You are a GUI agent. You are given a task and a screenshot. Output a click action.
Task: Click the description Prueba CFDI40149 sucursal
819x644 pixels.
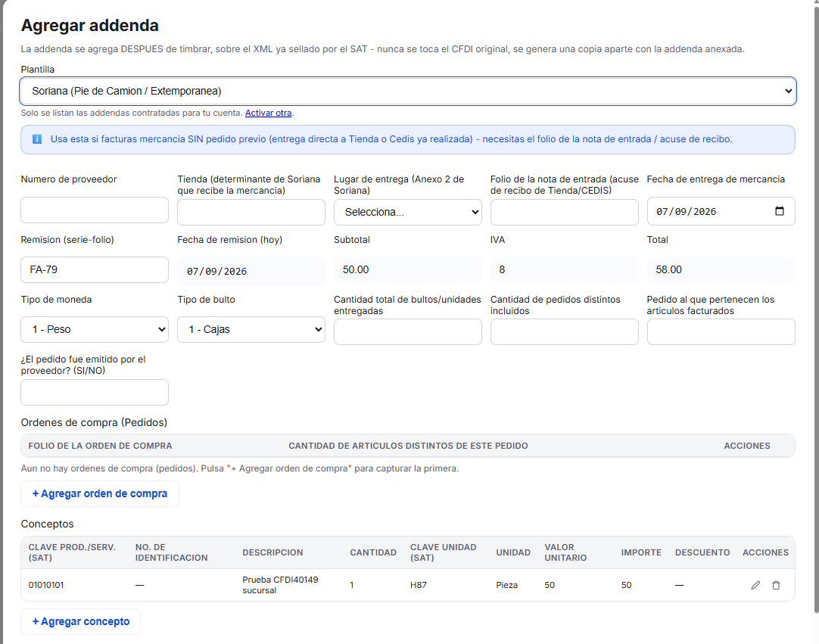[280, 585]
